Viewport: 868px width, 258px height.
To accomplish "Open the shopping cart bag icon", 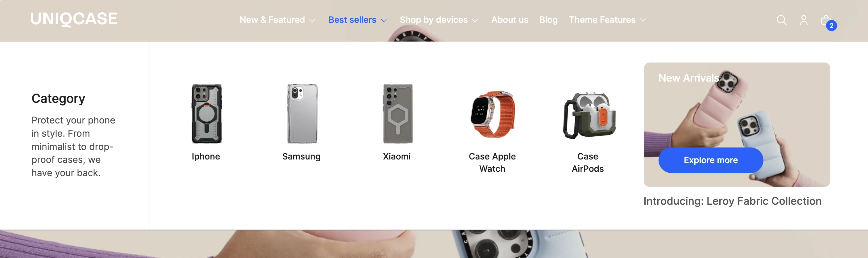I will 825,21.
